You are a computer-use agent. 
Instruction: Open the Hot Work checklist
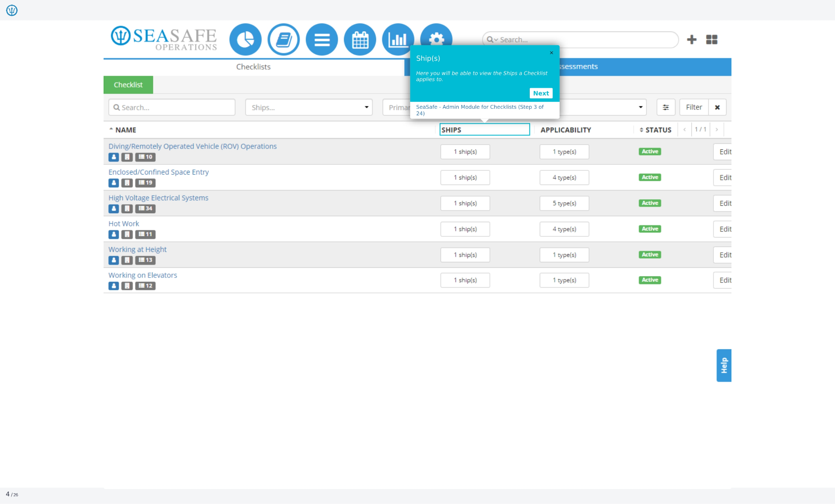[124, 224]
